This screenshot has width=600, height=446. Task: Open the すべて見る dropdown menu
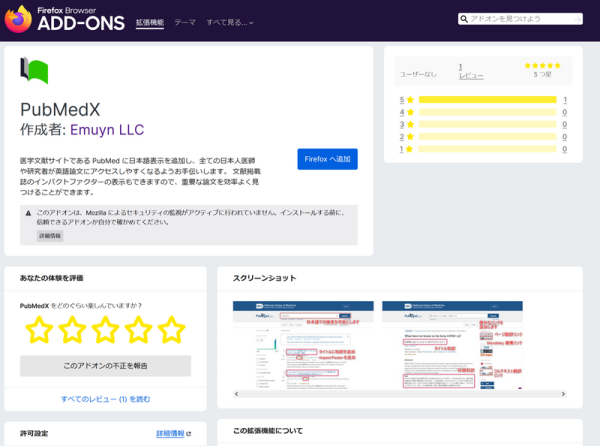[230, 23]
